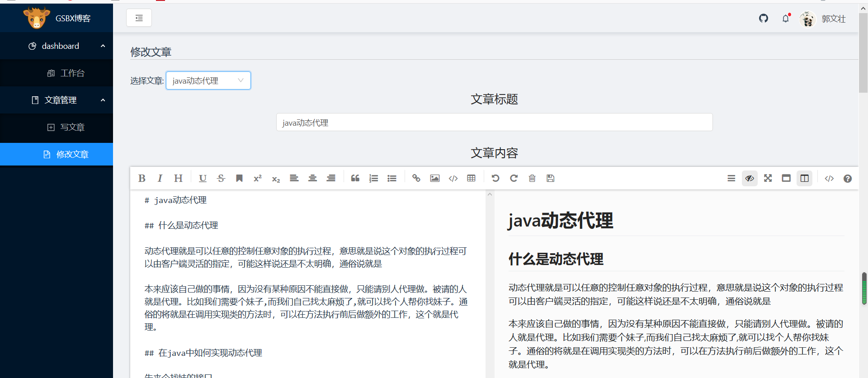Toggle HTML source view

tap(829, 179)
